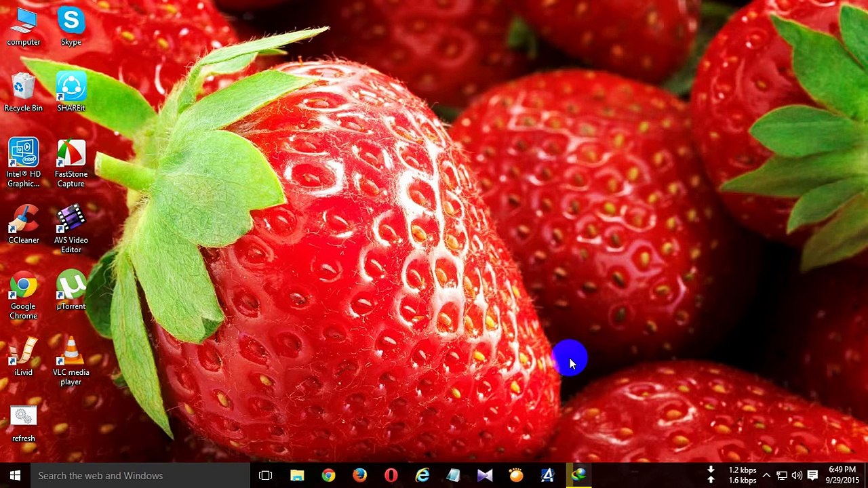Image resolution: width=868 pixels, height=488 pixels.
Task: Open the blue letter A taskbar app
Action: pos(547,475)
